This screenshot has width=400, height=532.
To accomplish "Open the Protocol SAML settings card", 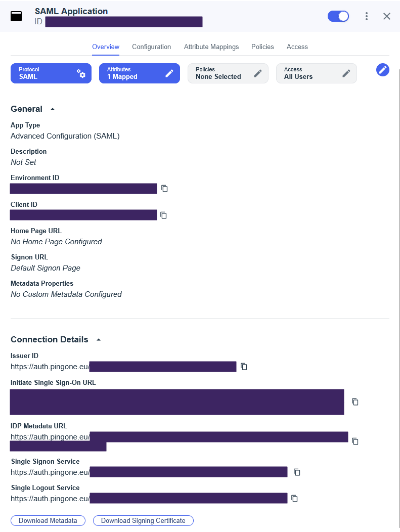I will 51,73.
